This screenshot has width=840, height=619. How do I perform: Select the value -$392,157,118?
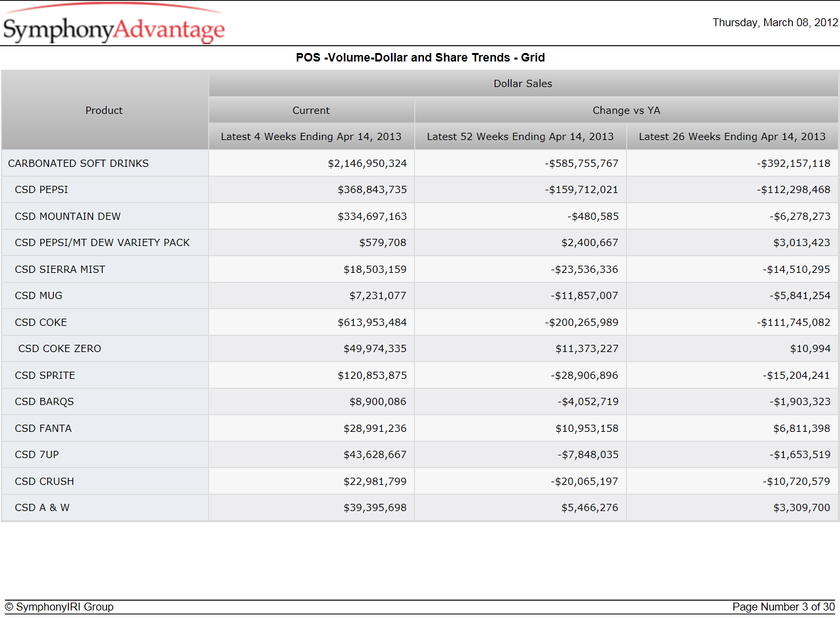click(x=794, y=164)
